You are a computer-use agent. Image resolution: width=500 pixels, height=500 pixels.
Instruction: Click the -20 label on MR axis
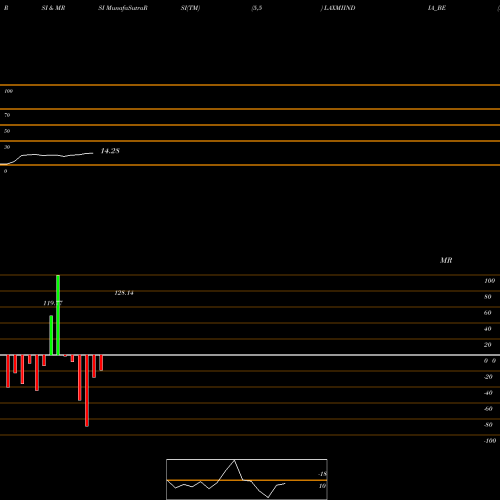488,377
